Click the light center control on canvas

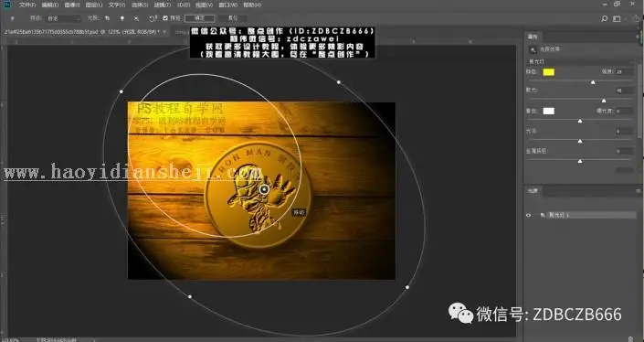click(264, 189)
